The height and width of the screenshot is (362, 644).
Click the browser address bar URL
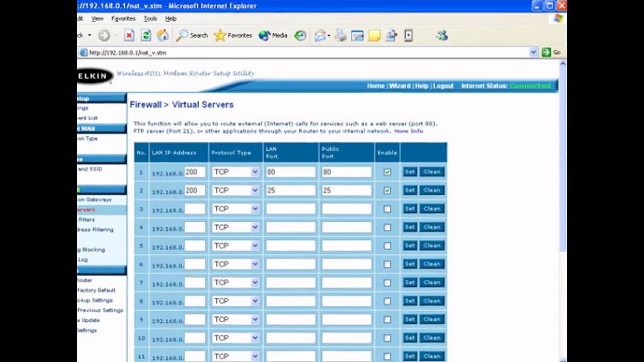coord(309,52)
